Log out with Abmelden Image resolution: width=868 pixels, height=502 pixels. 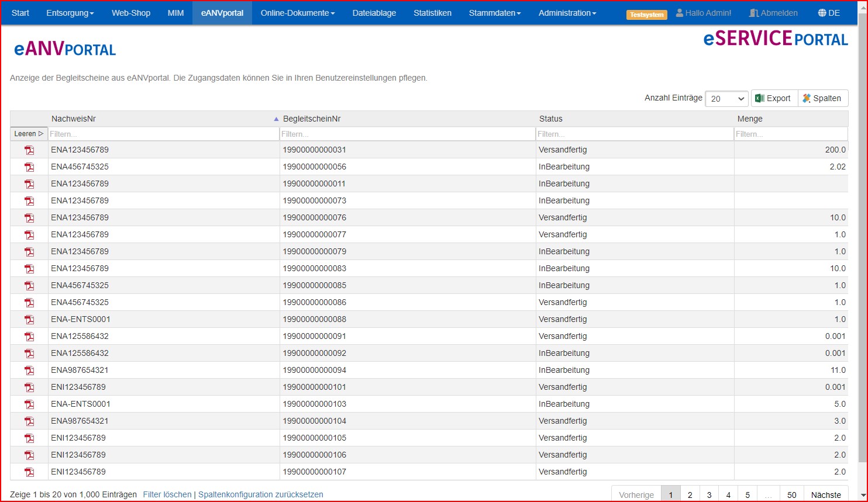(x=773, y=13)
